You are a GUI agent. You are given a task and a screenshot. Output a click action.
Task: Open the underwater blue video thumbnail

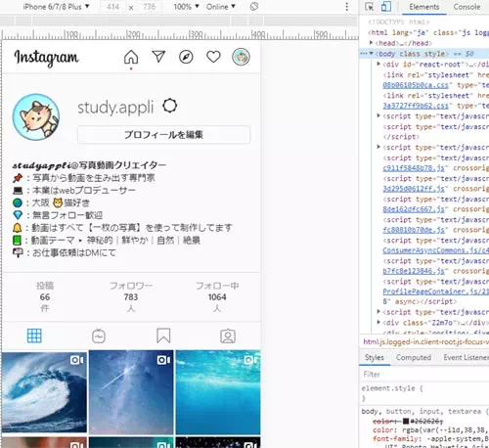218,392
